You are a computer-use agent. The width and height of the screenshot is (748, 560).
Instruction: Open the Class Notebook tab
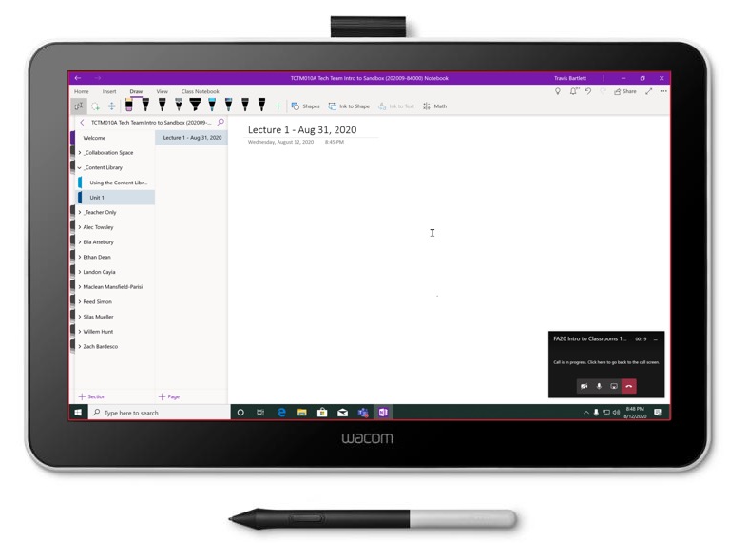coord(200,92)
